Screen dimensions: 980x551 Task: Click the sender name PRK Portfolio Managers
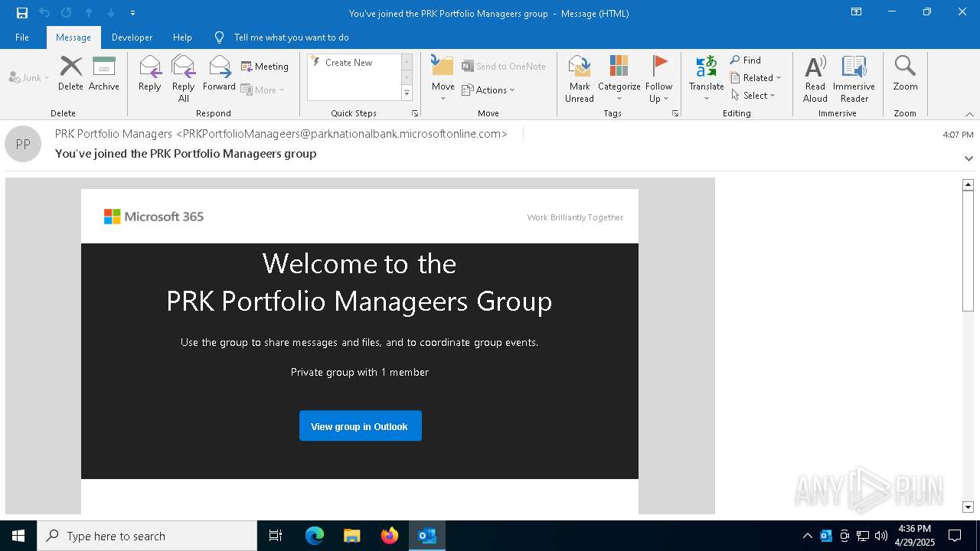[113, 134]
